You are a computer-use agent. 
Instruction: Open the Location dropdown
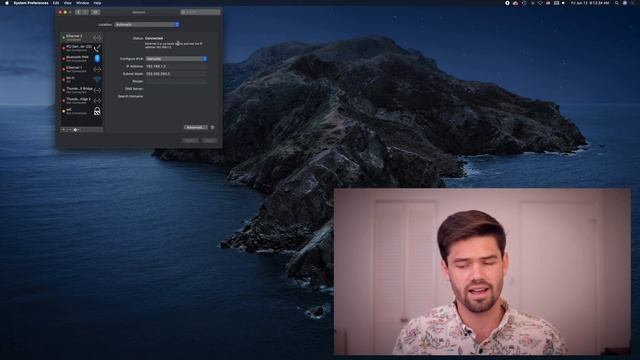[147, 24]
